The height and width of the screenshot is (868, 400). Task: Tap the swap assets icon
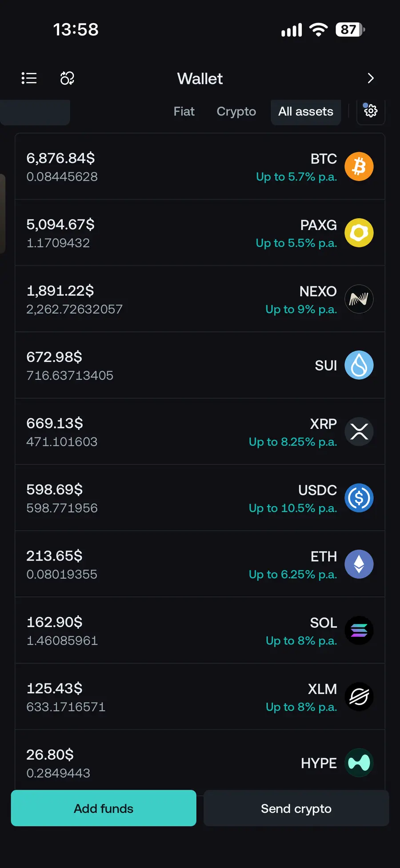point(67,78)
